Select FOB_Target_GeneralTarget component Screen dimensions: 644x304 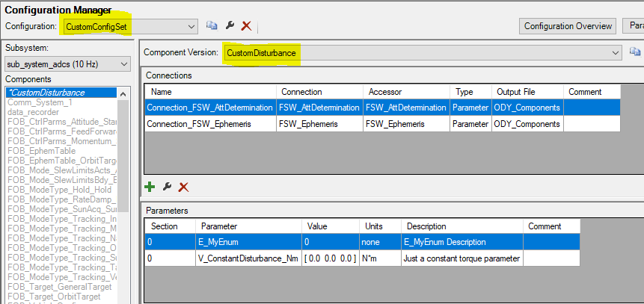tap(60, 287)
